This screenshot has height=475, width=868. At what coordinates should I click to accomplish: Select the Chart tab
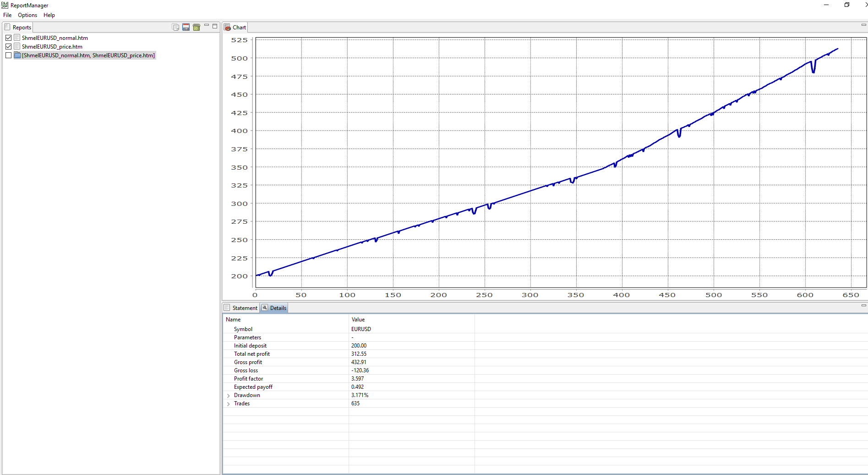point(235,27)
